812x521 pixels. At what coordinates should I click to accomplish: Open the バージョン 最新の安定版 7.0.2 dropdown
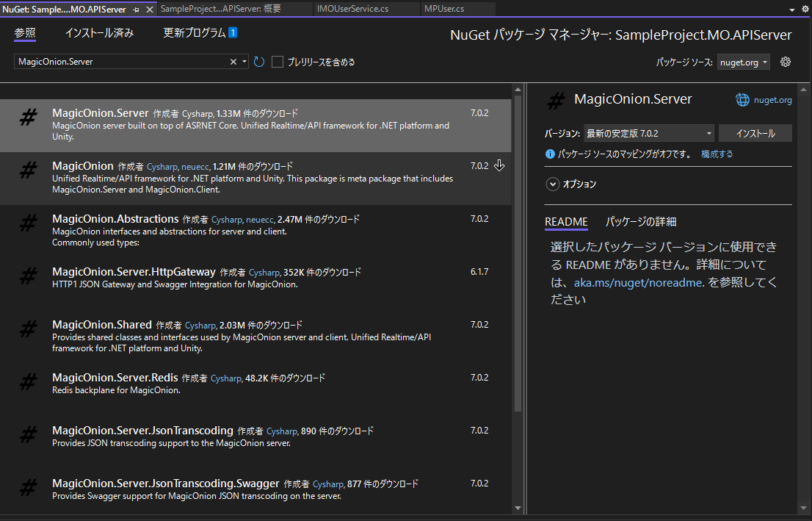pos(649,133)
